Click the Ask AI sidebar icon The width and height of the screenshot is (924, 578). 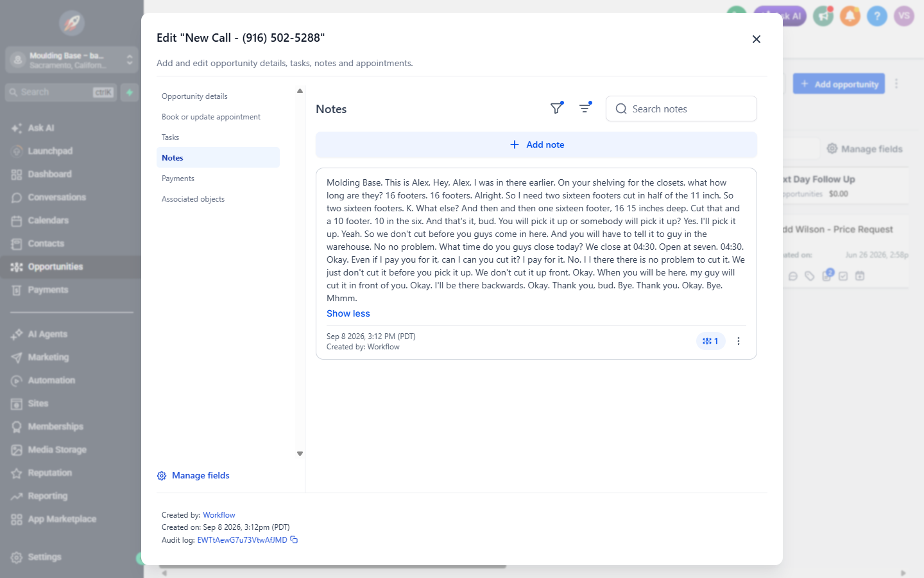[17, 128]
